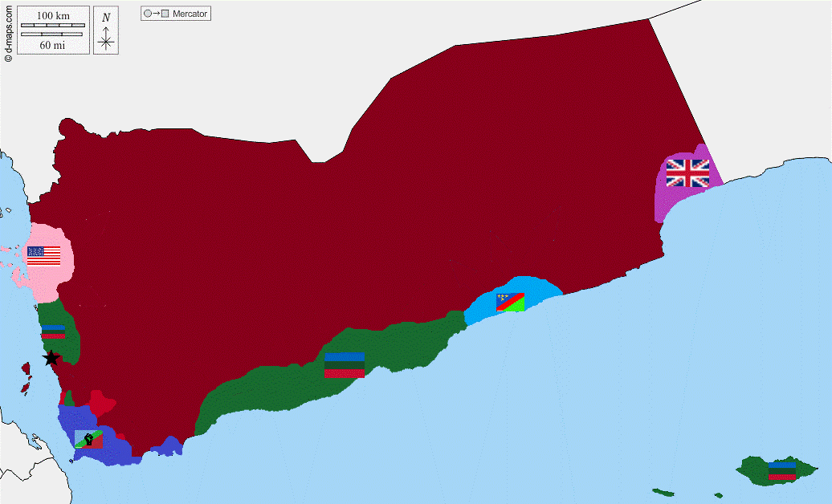
Task: Click the raised-fist flag in the blue territory
Action: (x=88, y=439)
